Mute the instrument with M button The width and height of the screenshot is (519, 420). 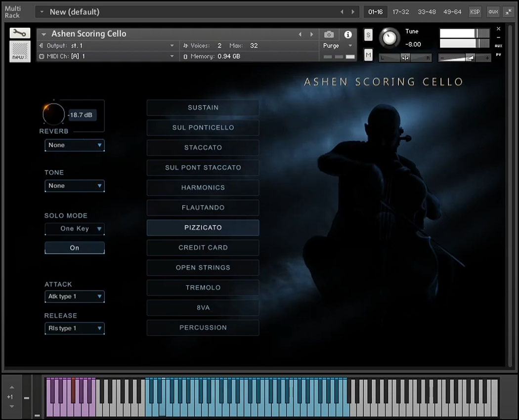pos(368,55)
